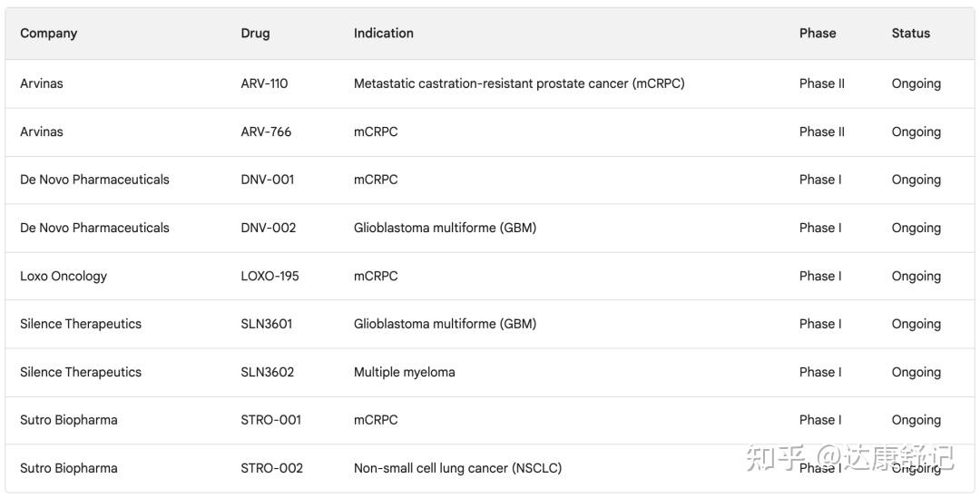This screenshot has height=498, width=980.
Task: Click the Loxo Oncology company name
Action: tap(64, 276)
